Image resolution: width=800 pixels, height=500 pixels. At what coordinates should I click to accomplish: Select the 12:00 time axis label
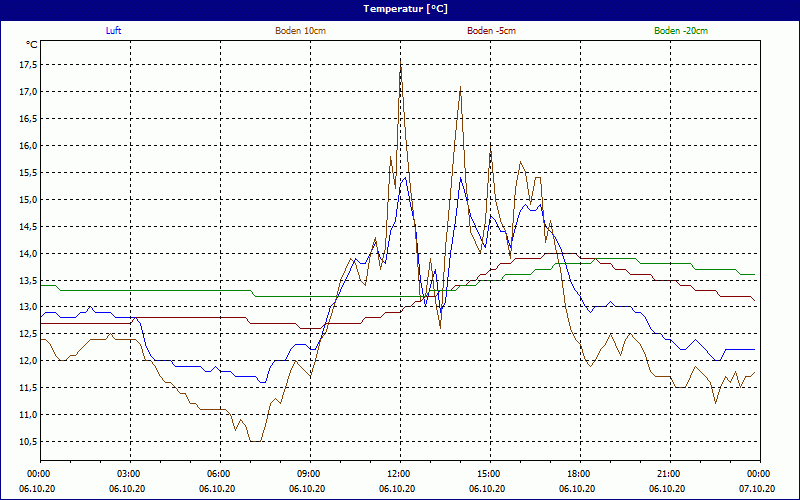click(x=399, y=474)
